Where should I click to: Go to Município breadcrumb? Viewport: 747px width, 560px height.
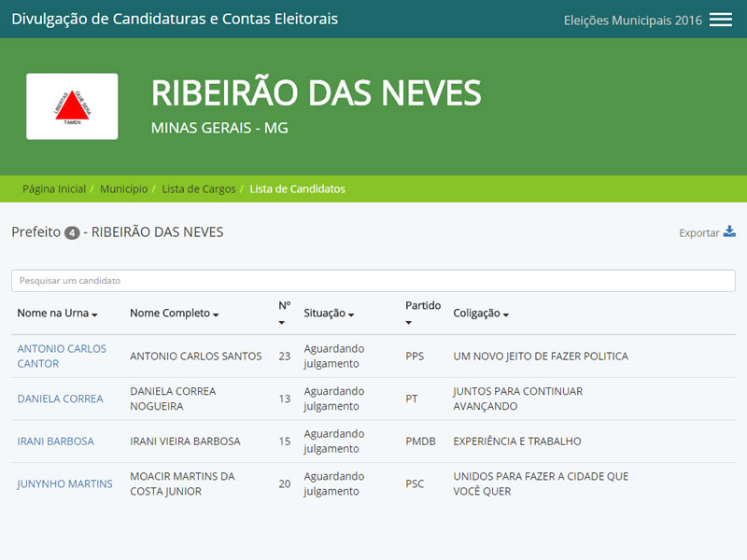[x=123, y=189]
